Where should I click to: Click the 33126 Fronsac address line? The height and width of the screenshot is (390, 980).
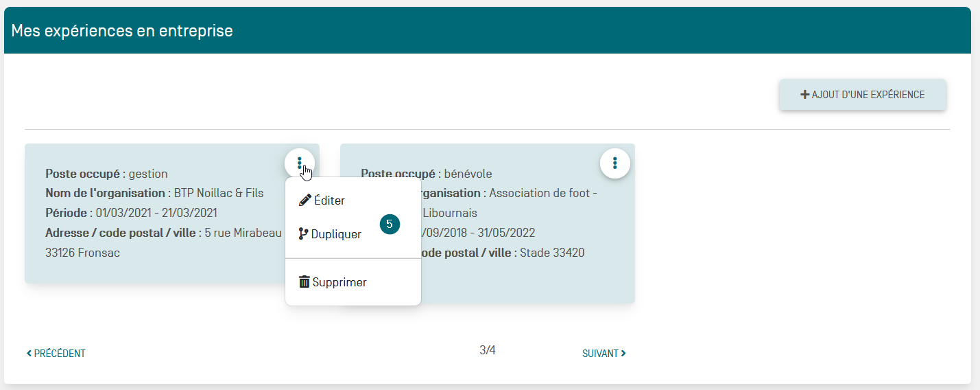tap(82, 253)
